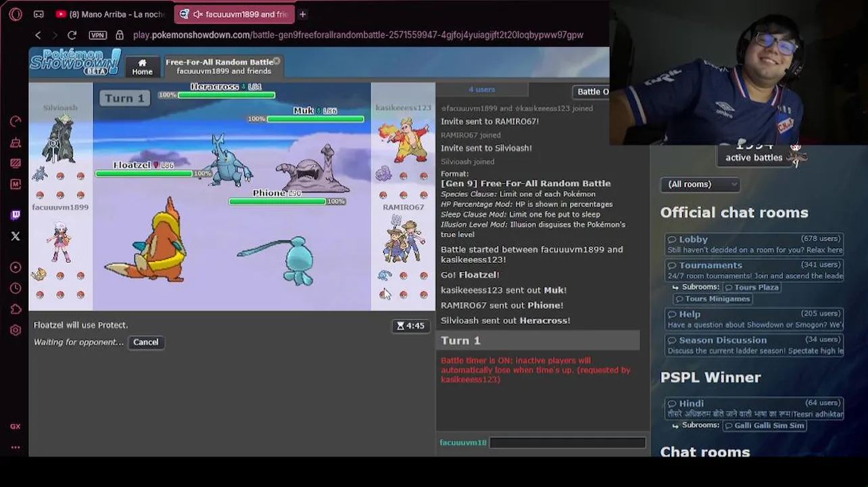The width and height of the screenshot is (868, 487).
Task: Join the Lobby chat room
Action: click(x=754, y=244)
